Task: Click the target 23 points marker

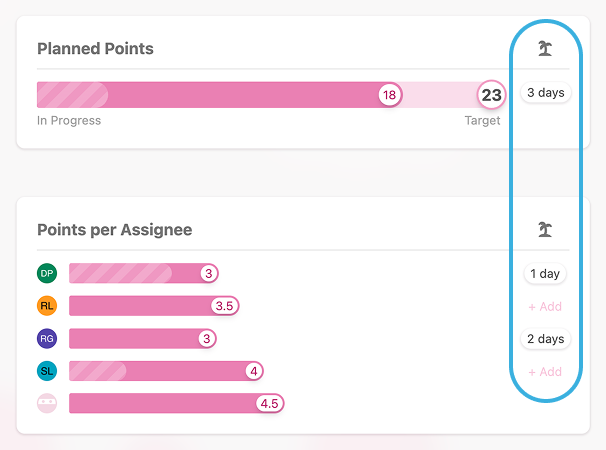Action: (x=491, y=95)
